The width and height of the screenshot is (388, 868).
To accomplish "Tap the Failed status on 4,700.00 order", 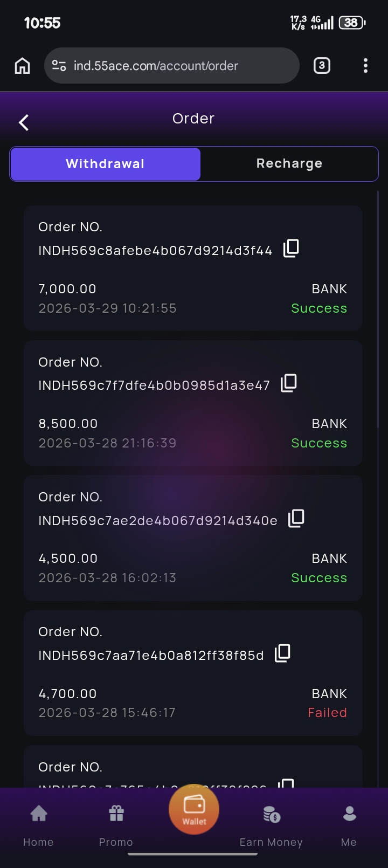I will [327, 713].
